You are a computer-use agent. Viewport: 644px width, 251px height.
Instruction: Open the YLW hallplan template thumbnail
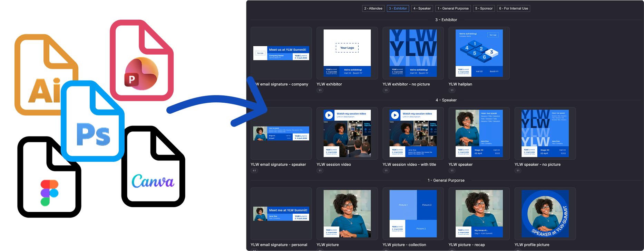pyautogui.click(x=479, y=53)
